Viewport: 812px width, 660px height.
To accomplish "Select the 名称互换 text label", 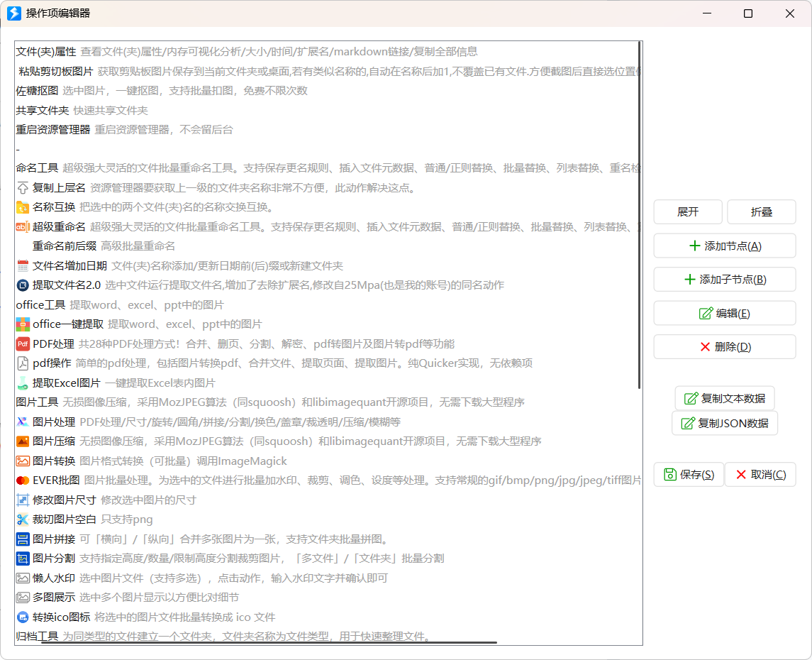I will pyautogui.click(x=54, y=207).
